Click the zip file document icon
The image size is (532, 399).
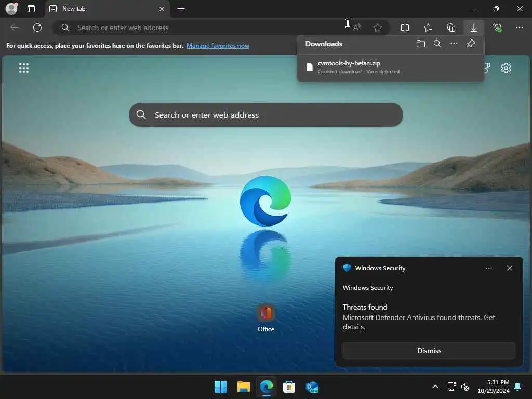click(310, 67)
